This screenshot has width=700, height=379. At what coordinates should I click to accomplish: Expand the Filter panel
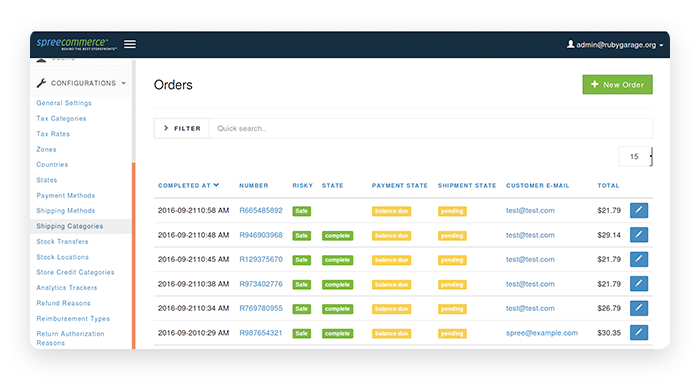click(x=182, y=128)
